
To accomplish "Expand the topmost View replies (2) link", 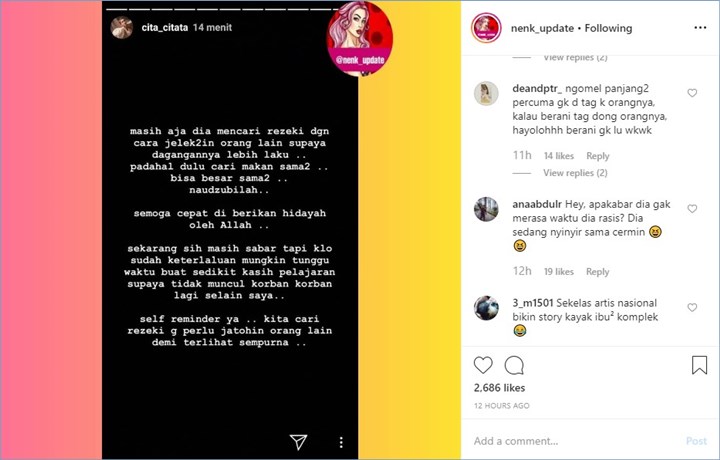I will (x=575, y=58).
